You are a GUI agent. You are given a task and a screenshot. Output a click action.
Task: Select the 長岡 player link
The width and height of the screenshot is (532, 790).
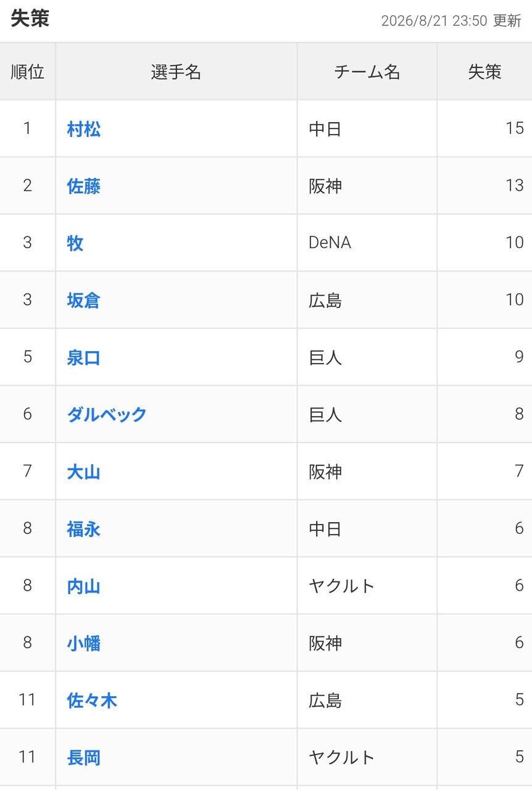click(x=84, y=758)
